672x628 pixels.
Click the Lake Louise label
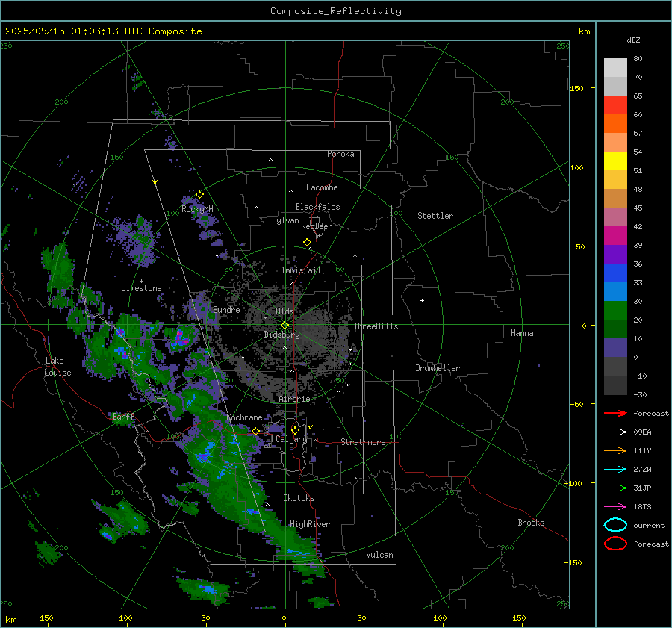pos(57,367)
